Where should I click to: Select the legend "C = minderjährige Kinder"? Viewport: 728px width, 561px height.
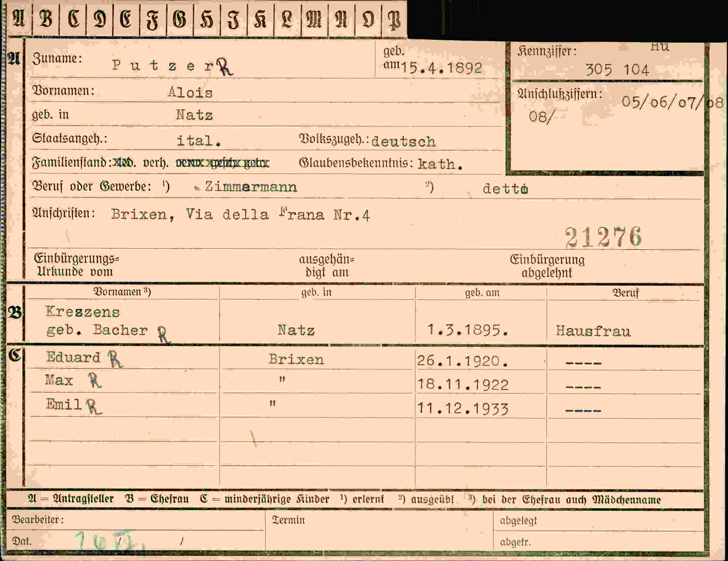(x=264, y=499)
